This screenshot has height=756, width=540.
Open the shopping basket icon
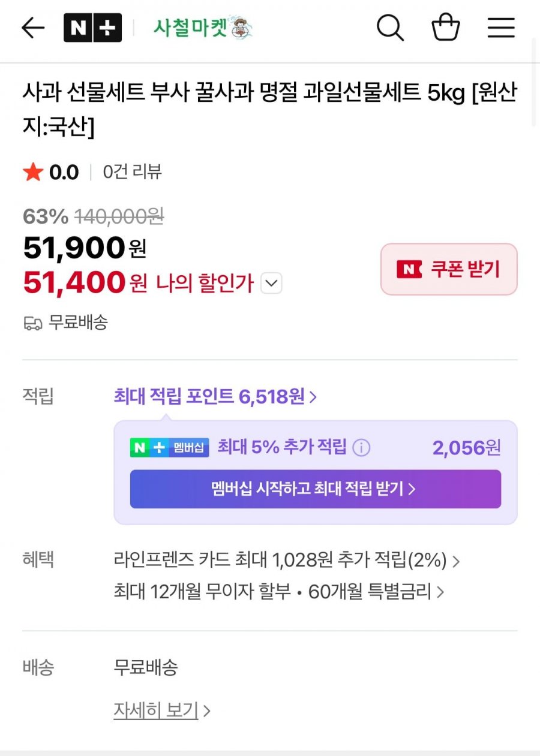click(x=446, y=28)
